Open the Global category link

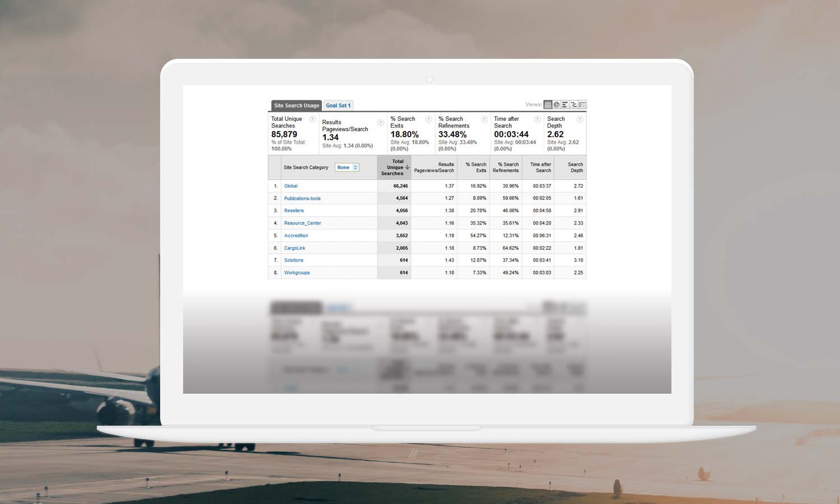[291, 186]
